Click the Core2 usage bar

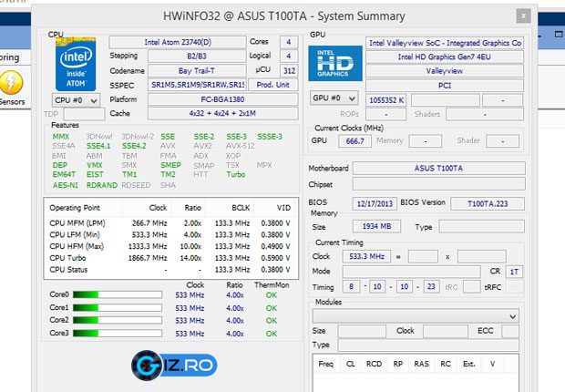(x=118, y=320)
